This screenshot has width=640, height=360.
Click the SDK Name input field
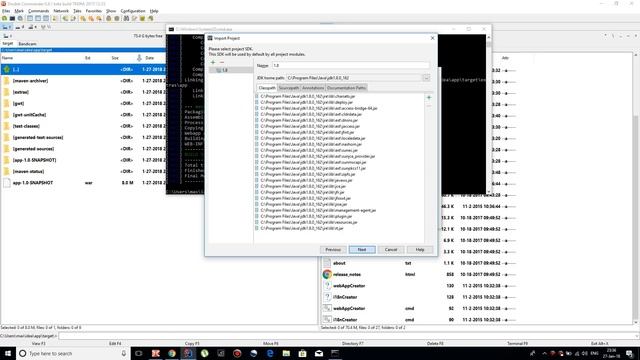(x=351, y=65)
